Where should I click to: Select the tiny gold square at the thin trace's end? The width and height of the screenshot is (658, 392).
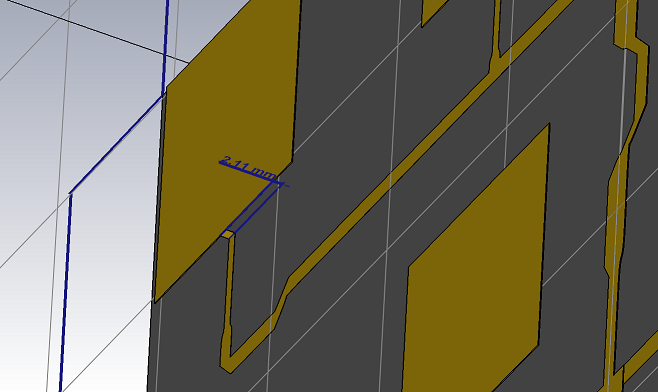(x=228, y=234)
